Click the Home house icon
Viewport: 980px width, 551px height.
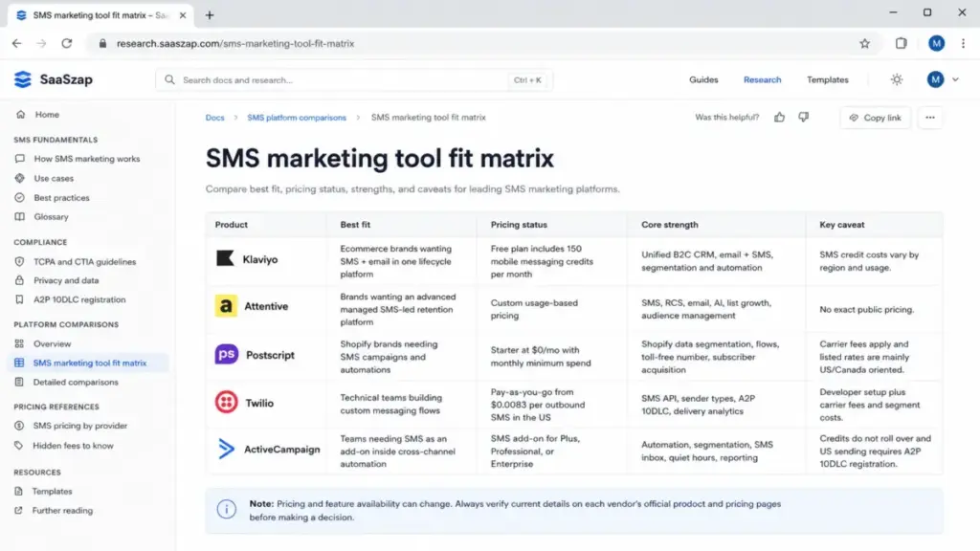click(21, 115)
